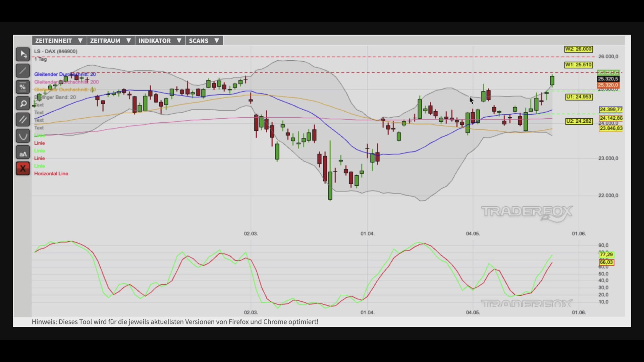Click the magnifier zoom tool
644x362 pixels.
pyautogui.click(x=23, y=104)
